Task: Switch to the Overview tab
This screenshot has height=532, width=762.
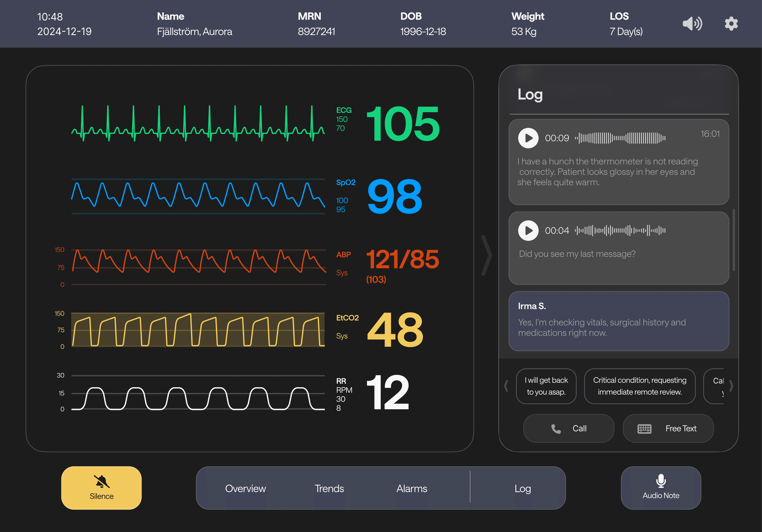Action: (245, 489)
